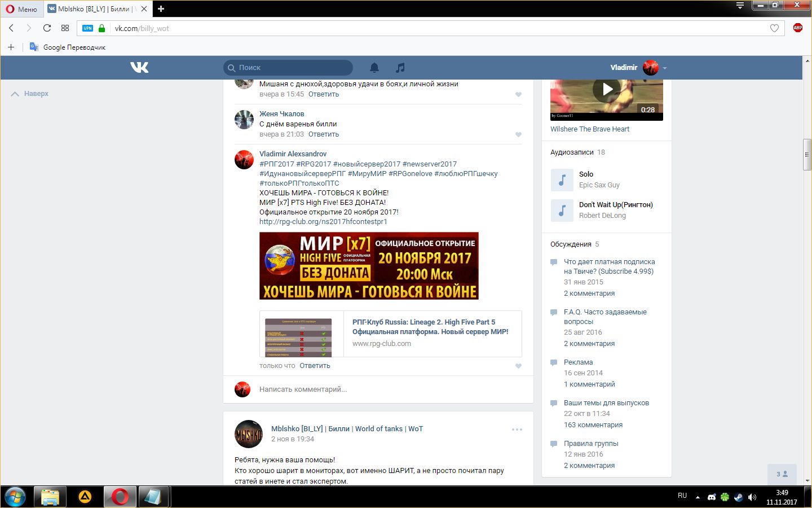Viewport: 812px width, 508px height.
Task: Open a new browser tab
Action: pyautogui.click(x=161, y=8)
